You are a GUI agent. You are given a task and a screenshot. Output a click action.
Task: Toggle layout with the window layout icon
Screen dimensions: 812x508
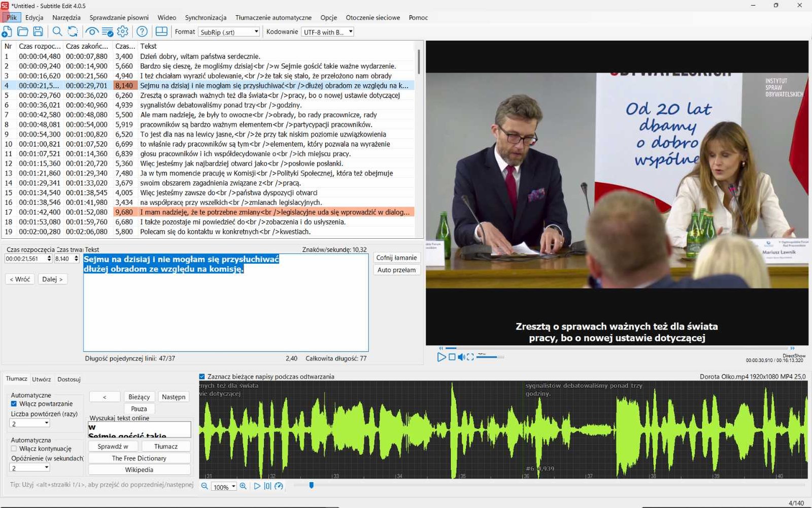pos(161,31)
